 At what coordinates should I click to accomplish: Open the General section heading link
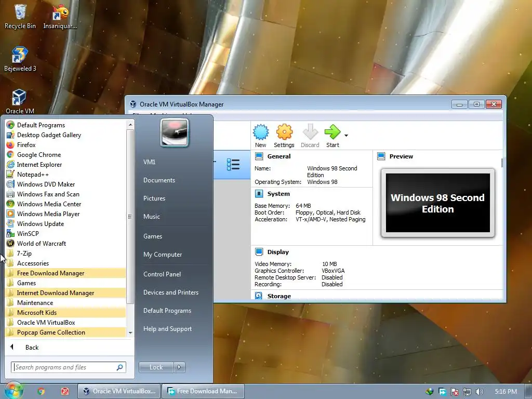coord(279,156)
